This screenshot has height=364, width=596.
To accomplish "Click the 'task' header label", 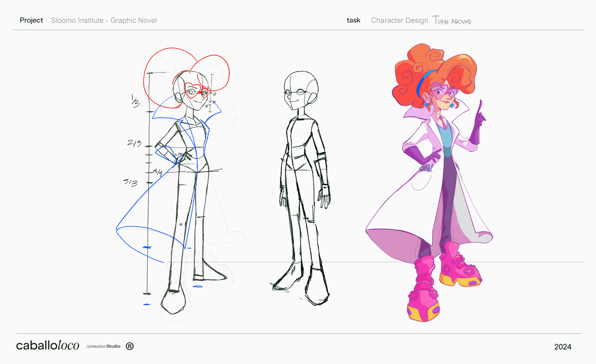I will pos(353,20).
